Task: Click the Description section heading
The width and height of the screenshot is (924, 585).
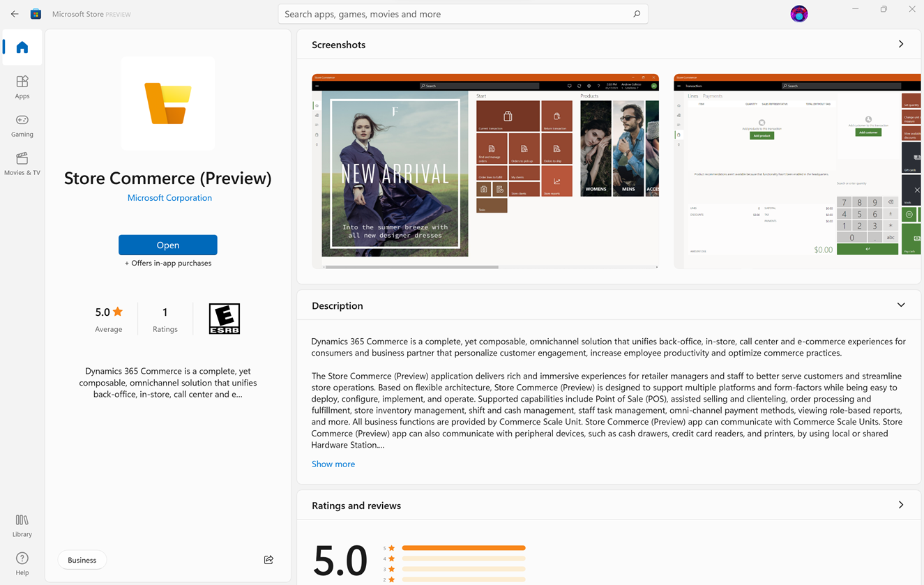Action: pos(338,306)
